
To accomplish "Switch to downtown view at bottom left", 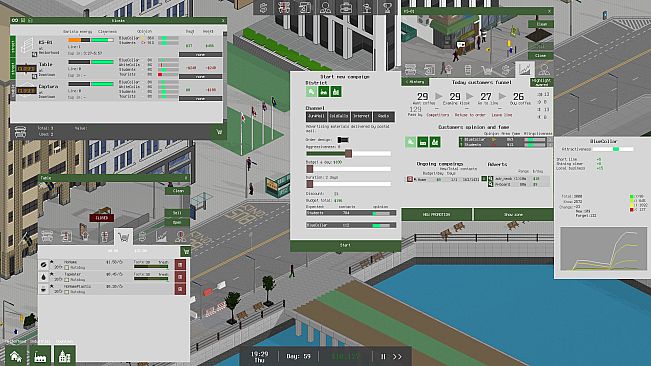I will [x=65, y=356].
